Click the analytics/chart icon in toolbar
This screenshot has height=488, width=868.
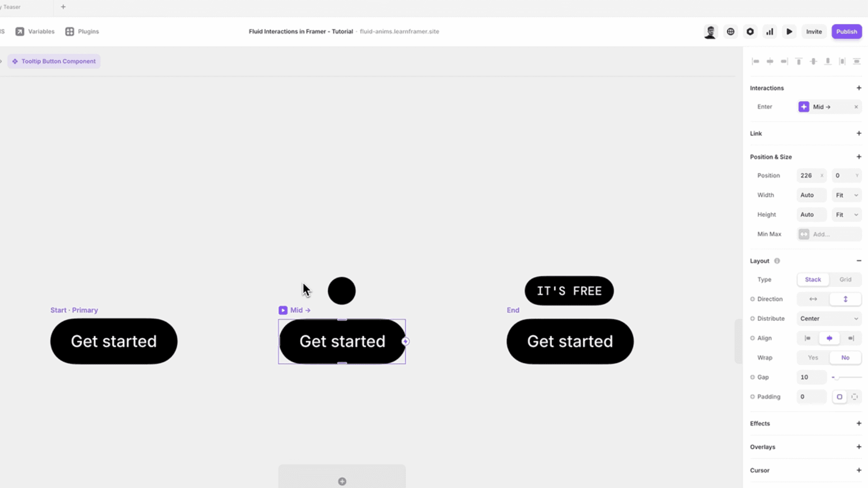click(769, 32)
